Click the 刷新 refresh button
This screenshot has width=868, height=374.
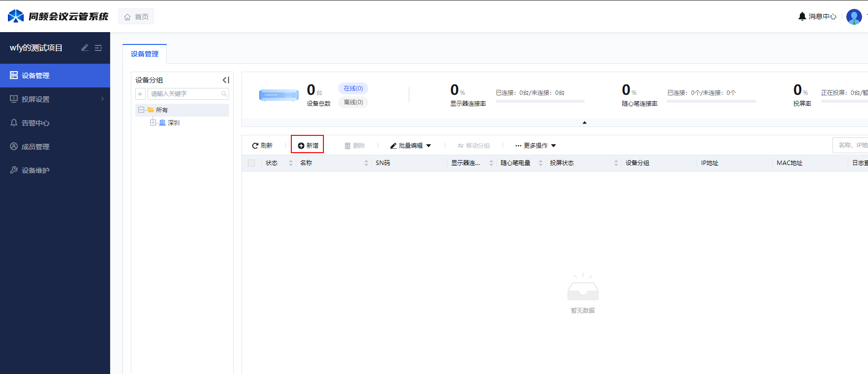[x=262, y=146]
